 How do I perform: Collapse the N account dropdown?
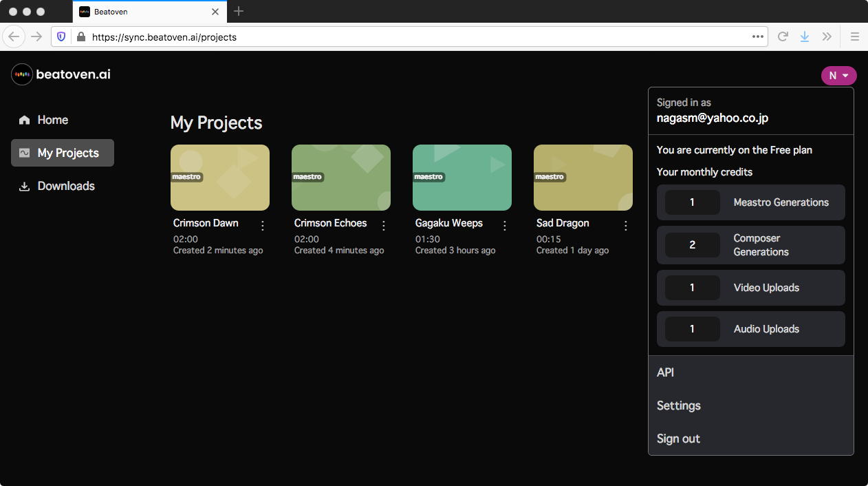pos(838,76)
